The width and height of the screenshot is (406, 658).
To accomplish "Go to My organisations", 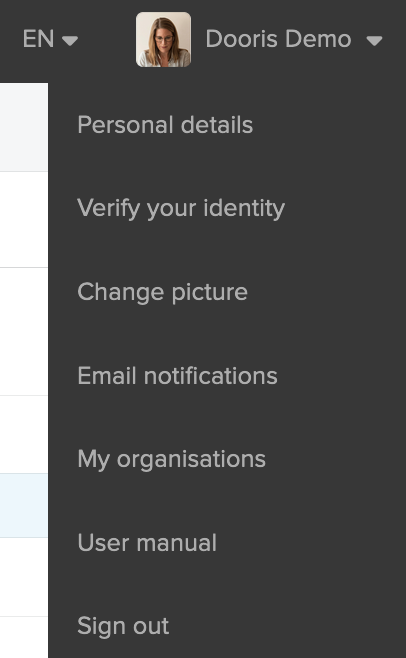I will coord(171,459).
